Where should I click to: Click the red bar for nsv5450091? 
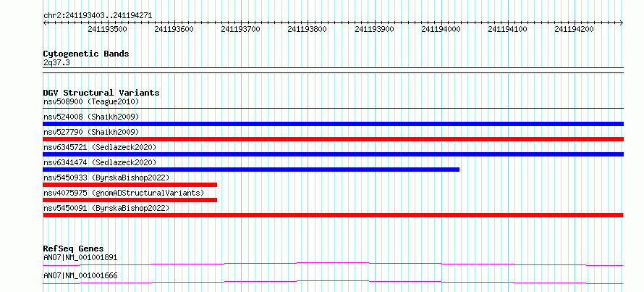333,215
